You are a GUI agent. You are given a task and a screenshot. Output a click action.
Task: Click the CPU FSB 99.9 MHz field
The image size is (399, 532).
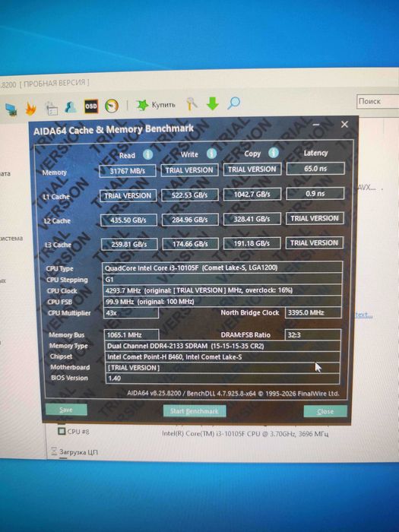pos(222,301)
